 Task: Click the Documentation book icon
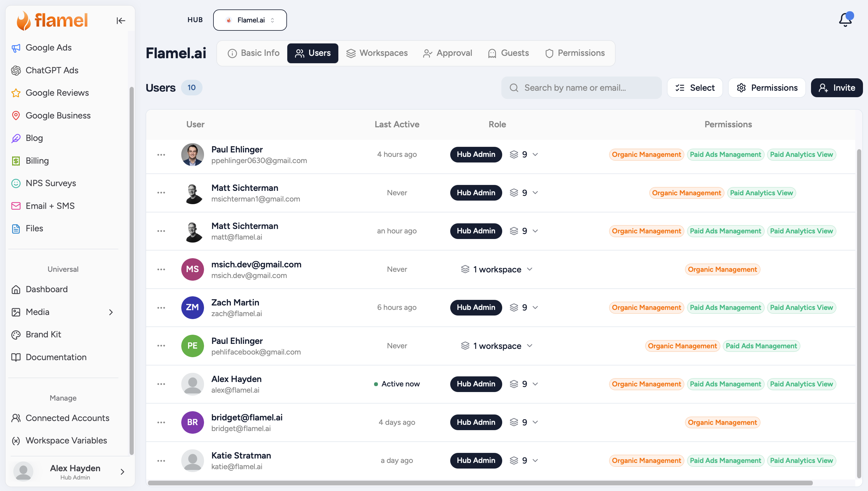point(16,357)
